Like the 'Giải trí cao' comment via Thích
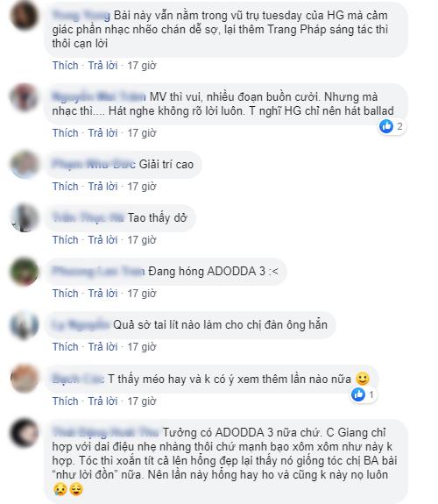The image size is (438, 504). pyautogui.click(x=65, y=187)
